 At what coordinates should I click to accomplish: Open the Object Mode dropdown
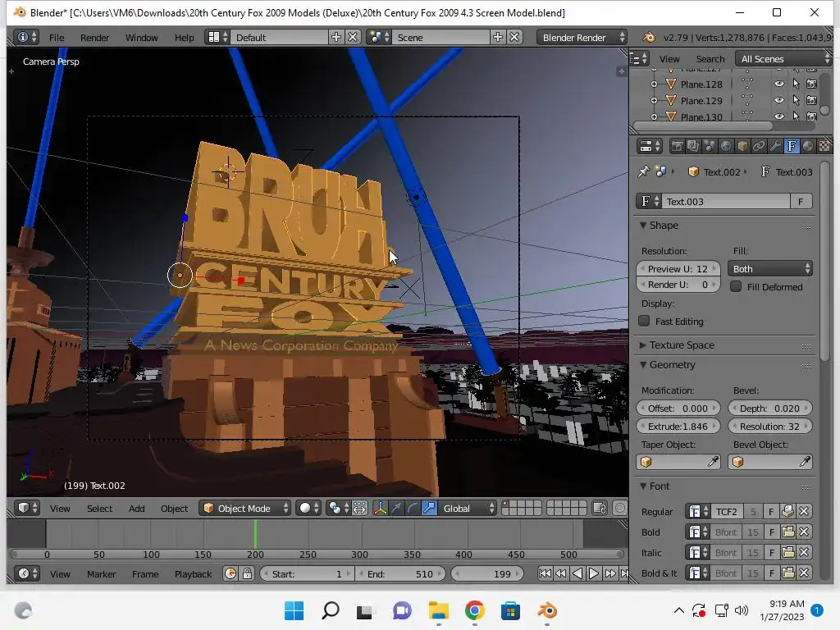(x=244, y=509)
